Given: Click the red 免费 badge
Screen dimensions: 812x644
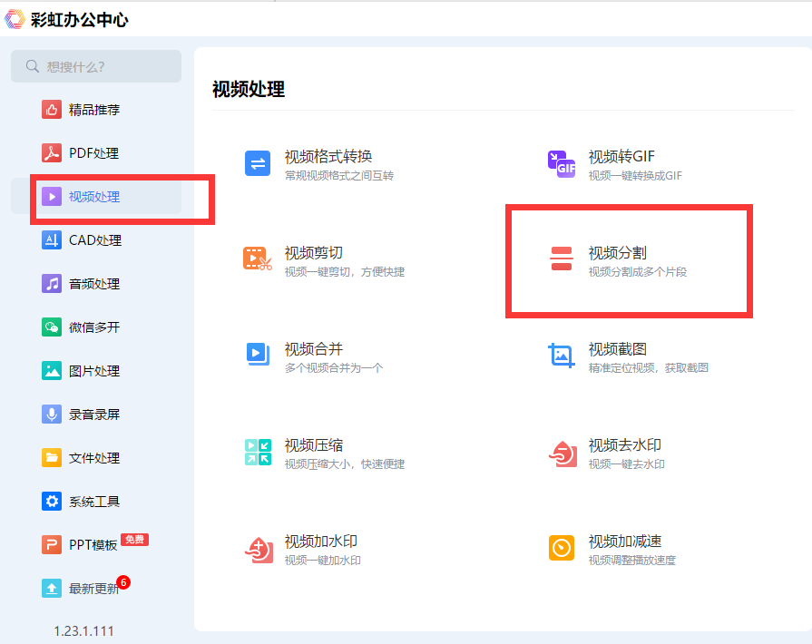Looking at the screenshot, I should pyautogui.click(x=134, y=540).
